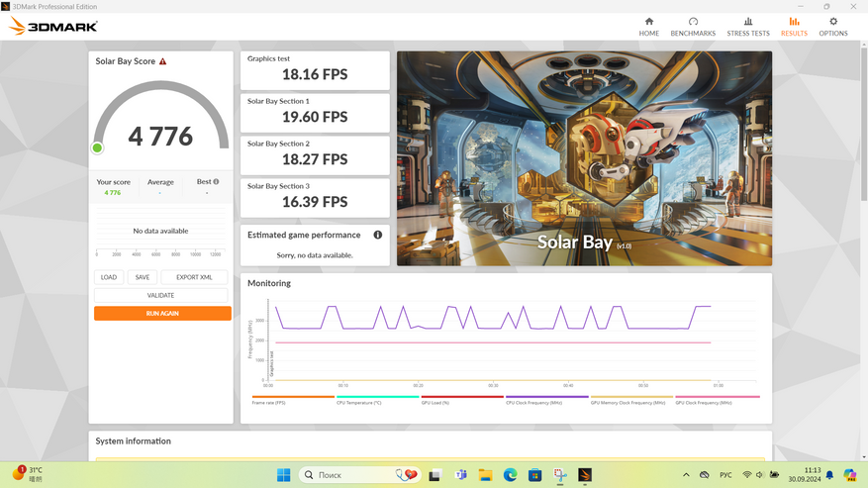Open Task View in taskbar

(x=434, y=475)
